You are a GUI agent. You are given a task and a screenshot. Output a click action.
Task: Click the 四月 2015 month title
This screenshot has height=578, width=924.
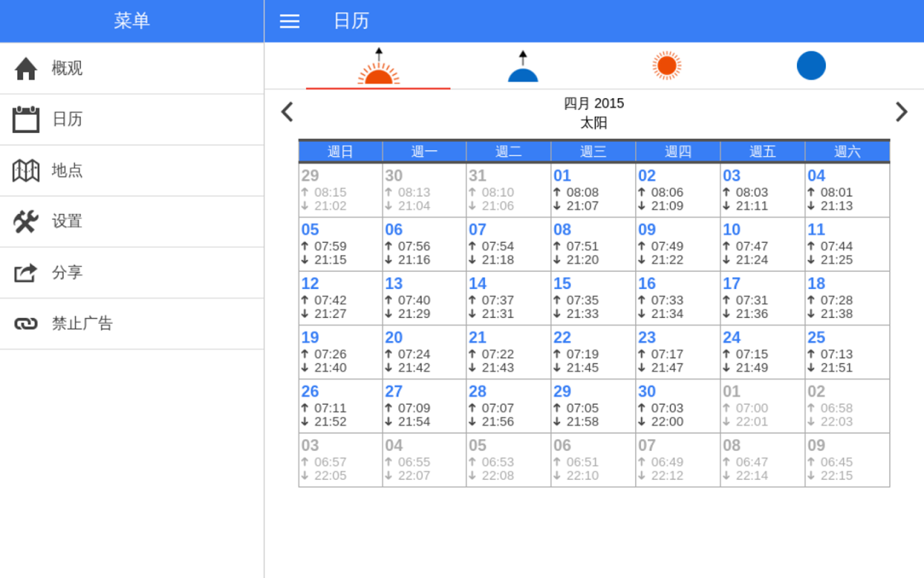click(594, 103)
